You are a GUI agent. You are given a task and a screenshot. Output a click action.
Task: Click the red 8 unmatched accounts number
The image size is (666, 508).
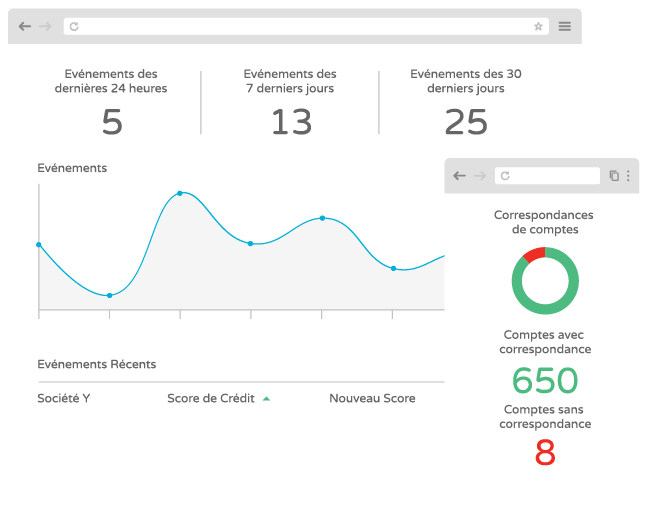545,453
